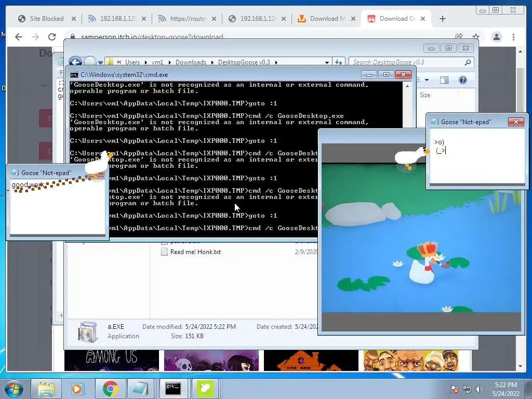532x399 pixels.
Task: Click Chrome's forward arrow
Action: click(x=35, y=37)
